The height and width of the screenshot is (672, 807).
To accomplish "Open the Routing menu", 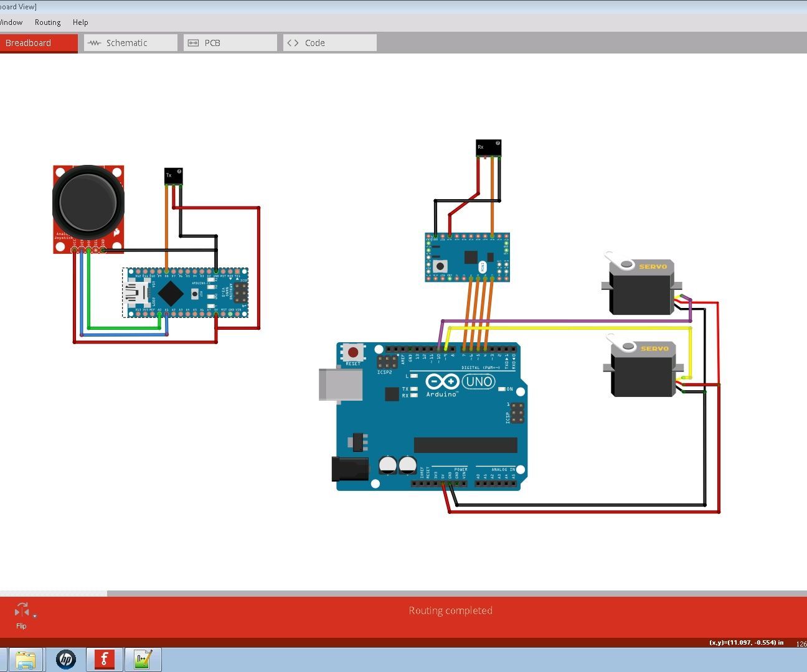I will pos(47,22).
